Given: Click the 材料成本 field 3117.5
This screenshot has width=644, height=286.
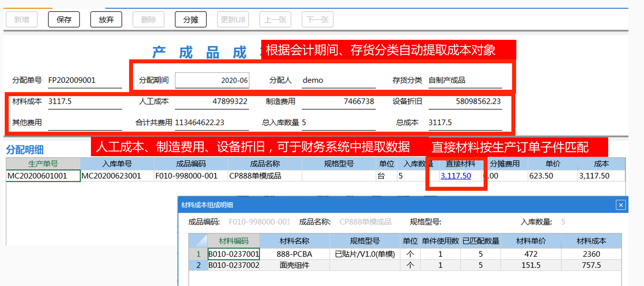Looking at the screenshot, I should coord(85,102).
